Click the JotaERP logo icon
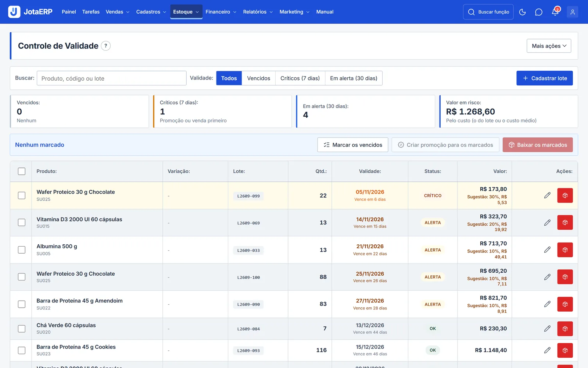 (x=14, y=12)
